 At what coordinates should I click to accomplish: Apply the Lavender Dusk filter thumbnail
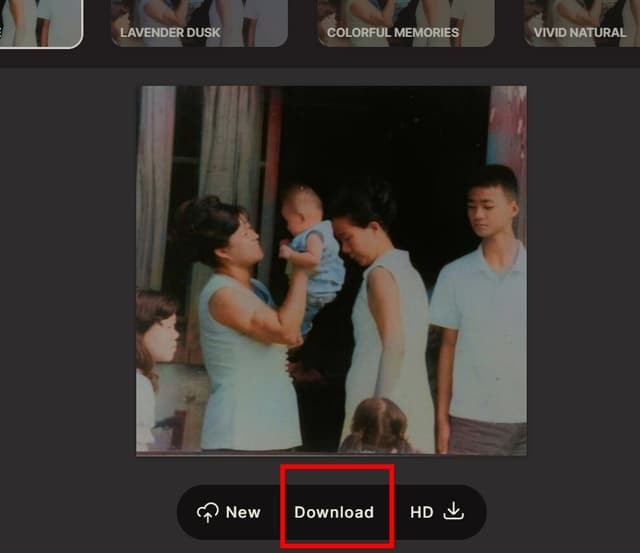198,20
